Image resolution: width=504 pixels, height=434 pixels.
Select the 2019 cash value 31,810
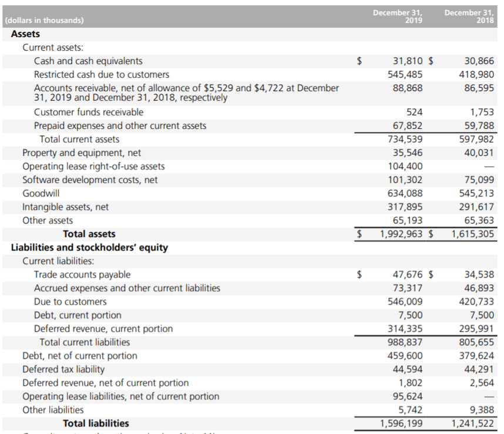coord(408,61)
